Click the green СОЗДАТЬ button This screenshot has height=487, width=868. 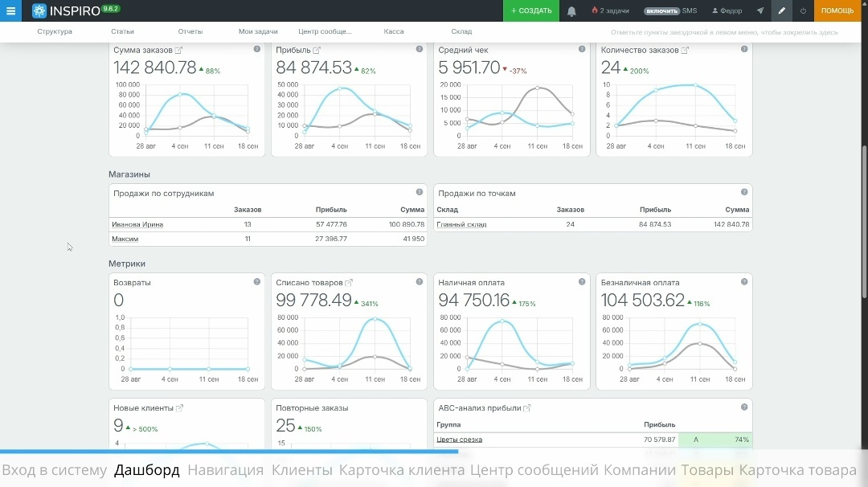point(531,10)
